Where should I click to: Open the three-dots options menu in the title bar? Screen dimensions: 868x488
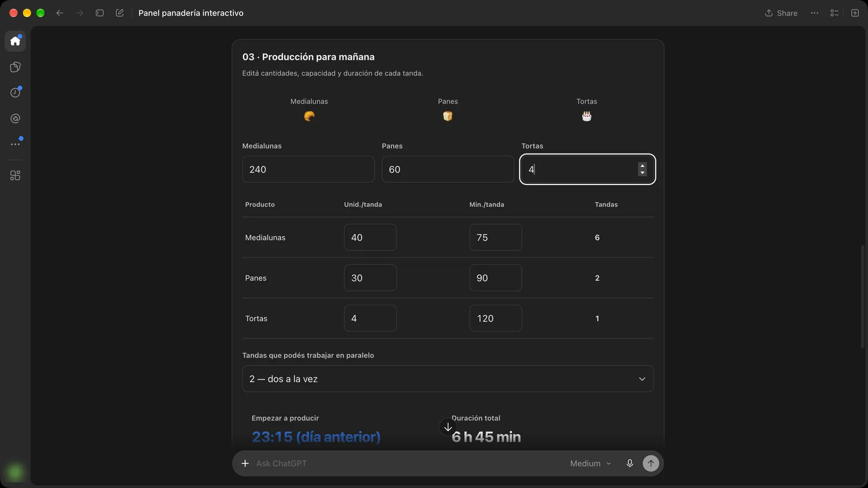pyautogui.click(x=814, y=13)
